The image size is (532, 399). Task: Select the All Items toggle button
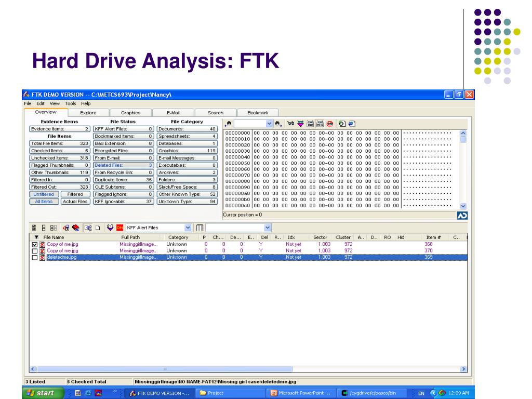44,202
